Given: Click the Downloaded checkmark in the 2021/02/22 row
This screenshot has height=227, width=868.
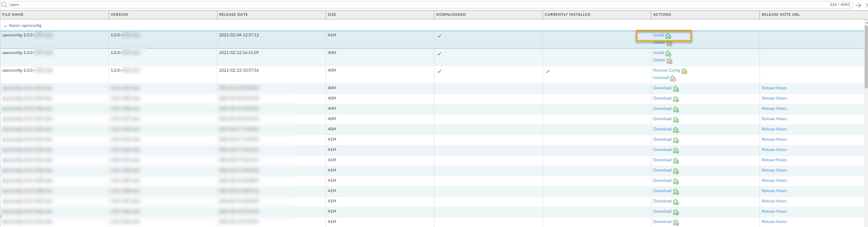Looking at the screenshot, I should click(439, 54).
